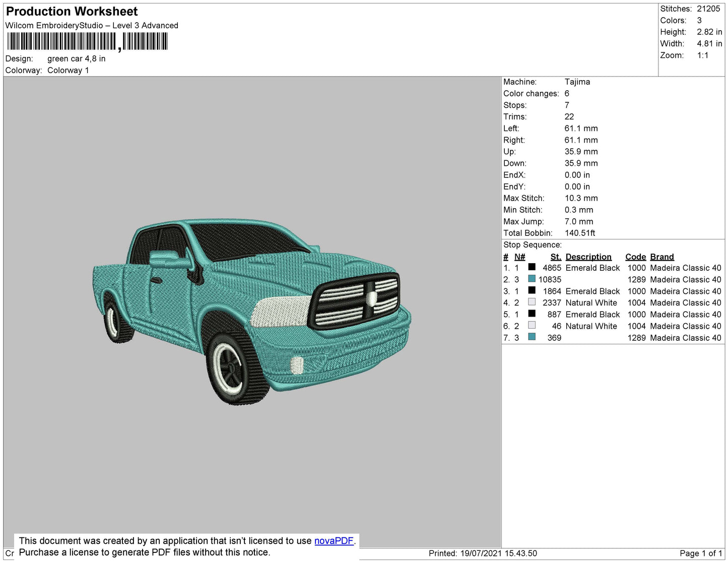Click the printed date '19/07/2021 15.43.50'
Viewport: 728px width, 563px height.
click(499, 553)
